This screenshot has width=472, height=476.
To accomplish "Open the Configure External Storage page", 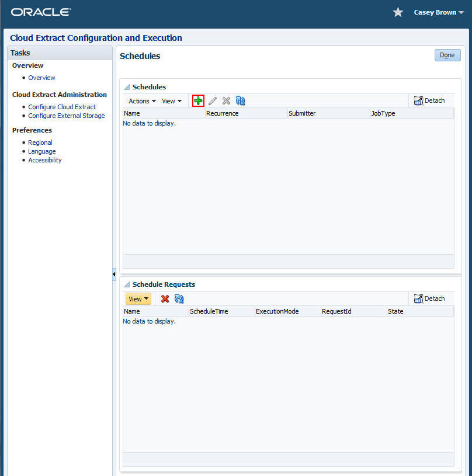I will click(67, 116).
